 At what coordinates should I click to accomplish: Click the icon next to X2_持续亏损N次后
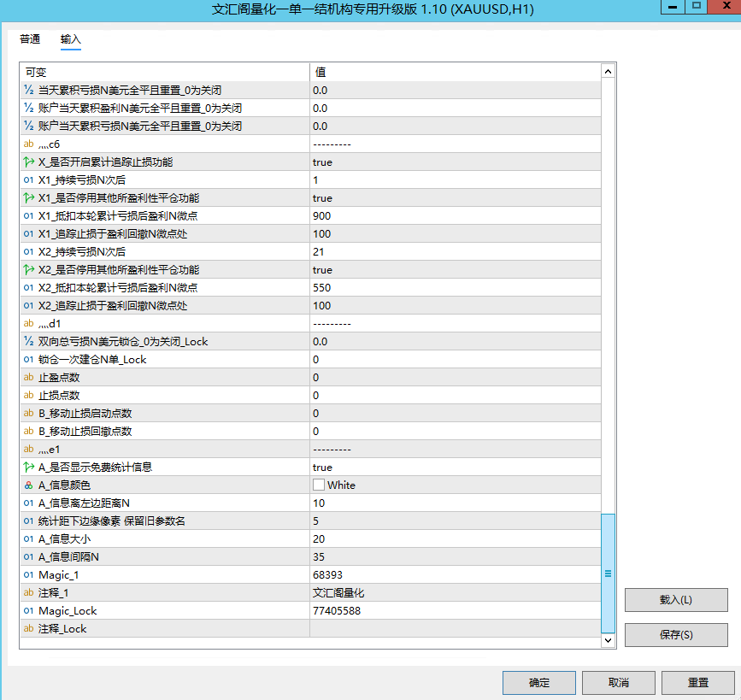coord(29,252)
